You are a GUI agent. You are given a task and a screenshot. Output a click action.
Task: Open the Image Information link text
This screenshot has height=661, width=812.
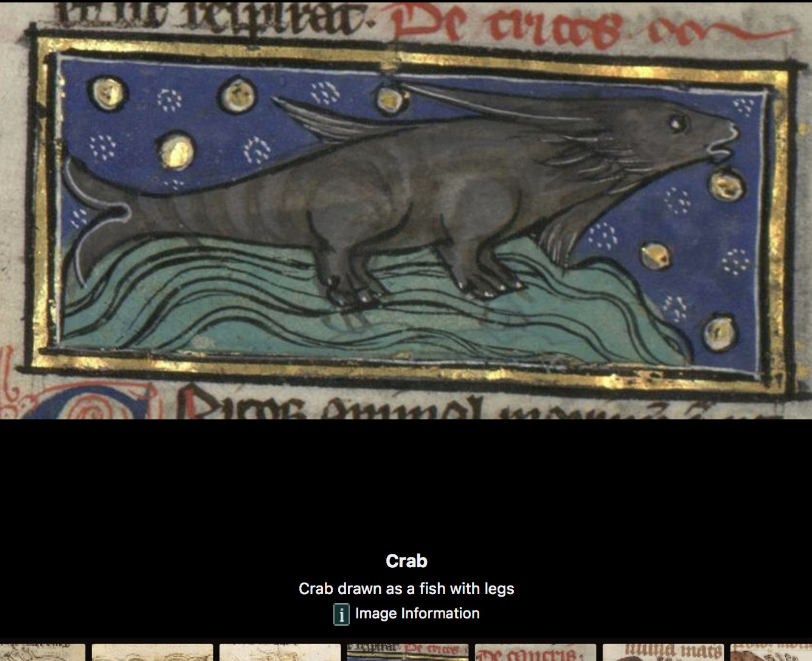[x=417, y=614]
